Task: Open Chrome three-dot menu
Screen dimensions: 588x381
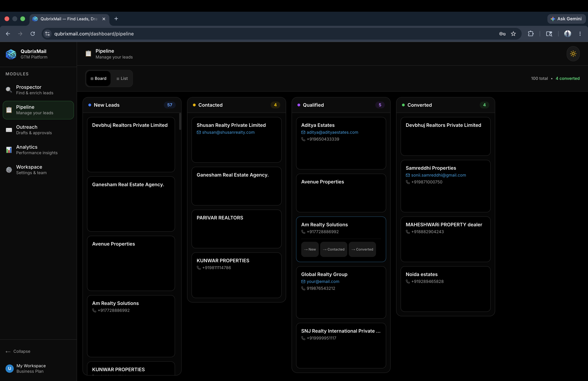Action: (x=580, y=34)
